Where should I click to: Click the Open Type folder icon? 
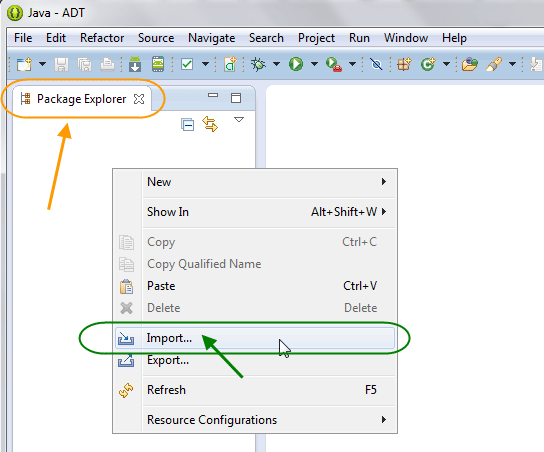click(469, 64)
